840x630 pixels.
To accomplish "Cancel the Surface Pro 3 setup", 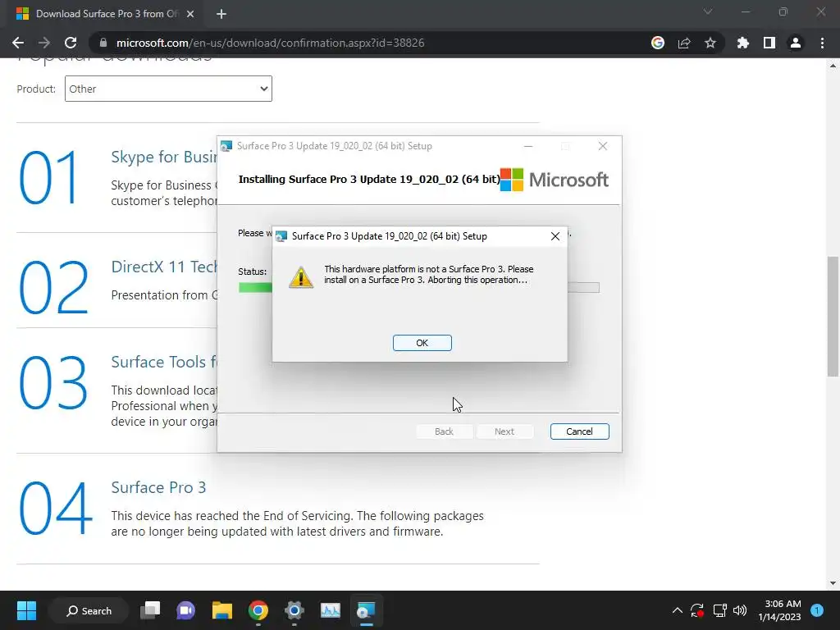I will tap(579, 431).
